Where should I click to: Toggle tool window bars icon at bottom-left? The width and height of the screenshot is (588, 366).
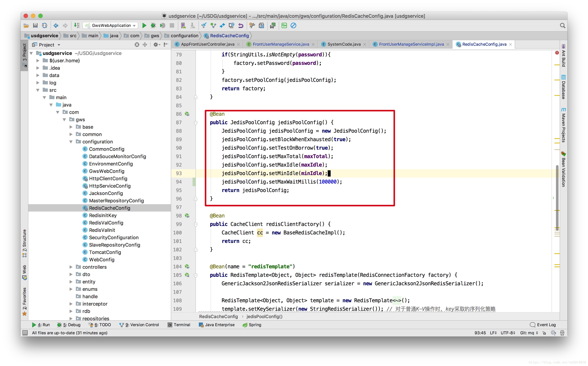click(25, 333)
